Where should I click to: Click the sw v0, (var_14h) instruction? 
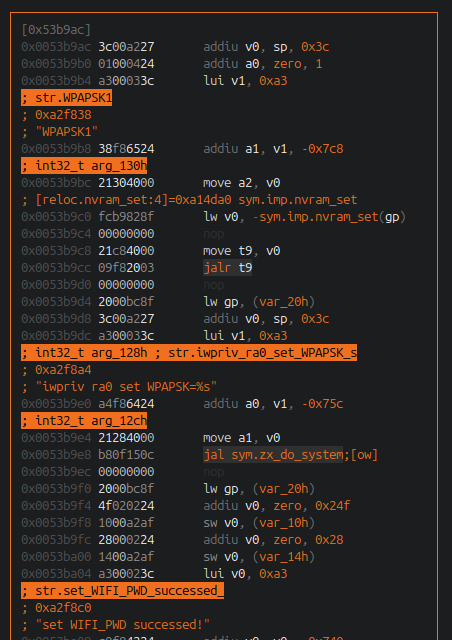259,557
